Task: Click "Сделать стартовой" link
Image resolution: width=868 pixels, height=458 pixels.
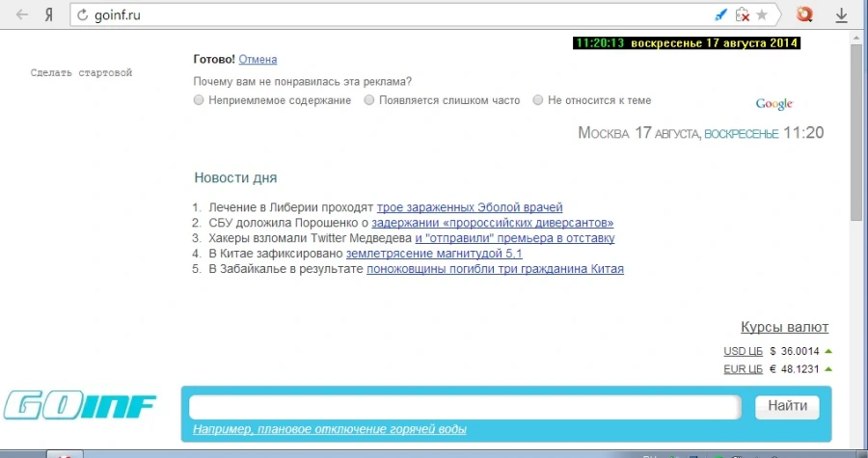Action: tap(81, 72)
